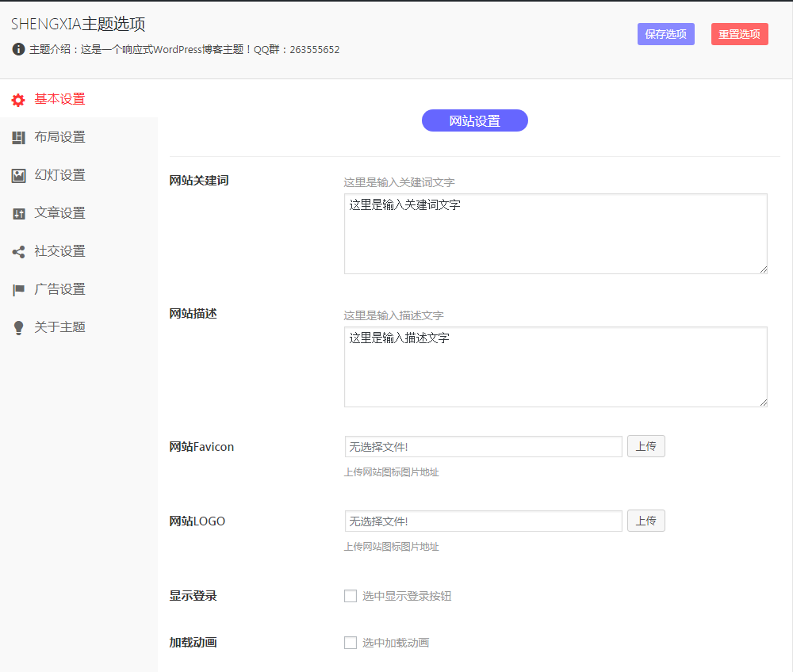Click the 网站描述 label
Screen dimensions: 793x672
click(193, 313)
